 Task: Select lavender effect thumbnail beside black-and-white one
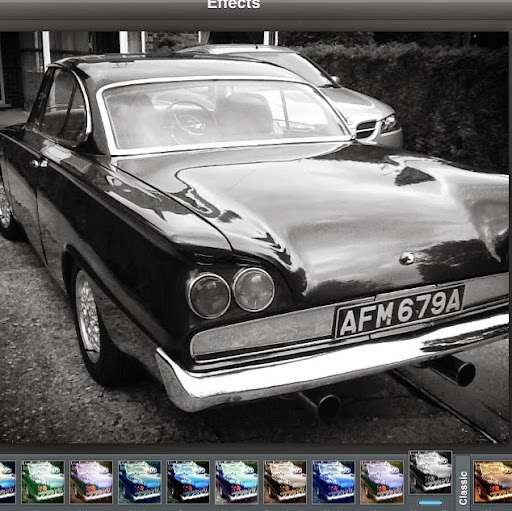click(x=382, y=482)
